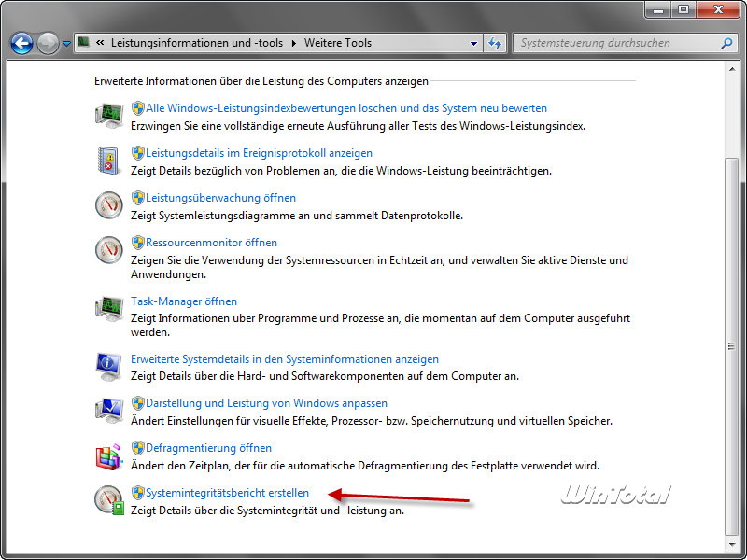Minimize the Weitere Tools window

[658, 10]
